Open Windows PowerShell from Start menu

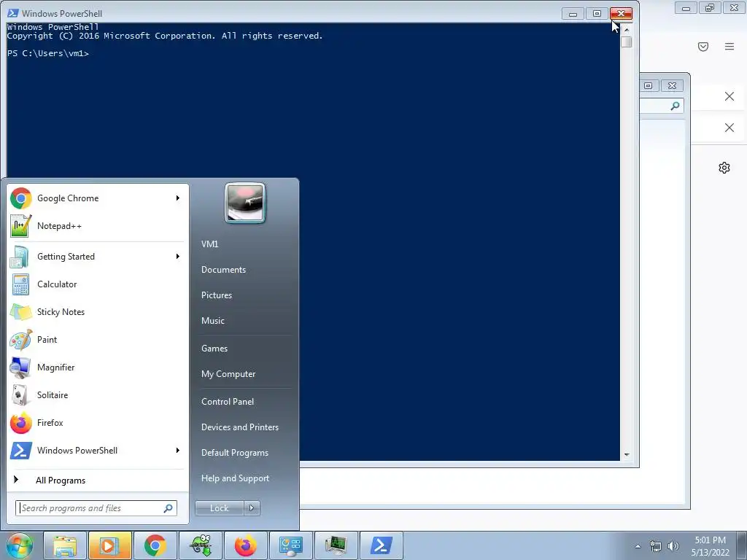98,451
